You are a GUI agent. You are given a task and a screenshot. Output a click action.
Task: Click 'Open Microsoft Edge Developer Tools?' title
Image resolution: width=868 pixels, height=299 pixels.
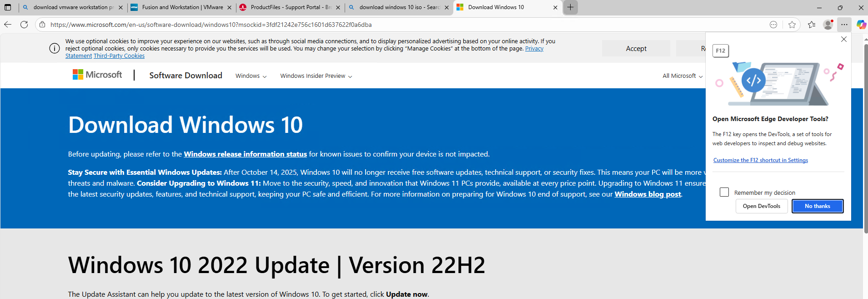pyautogui.click(x=770, y=119)
